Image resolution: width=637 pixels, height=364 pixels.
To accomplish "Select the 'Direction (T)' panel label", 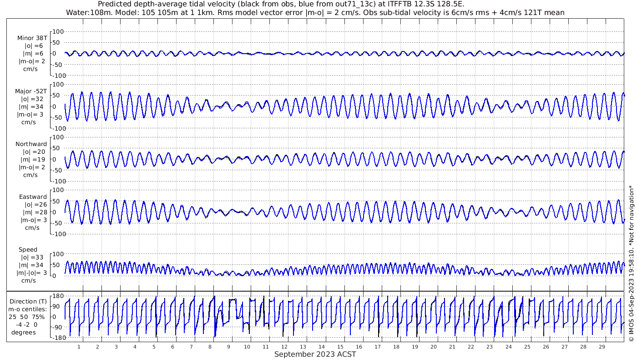I will (x=28, y=301).
